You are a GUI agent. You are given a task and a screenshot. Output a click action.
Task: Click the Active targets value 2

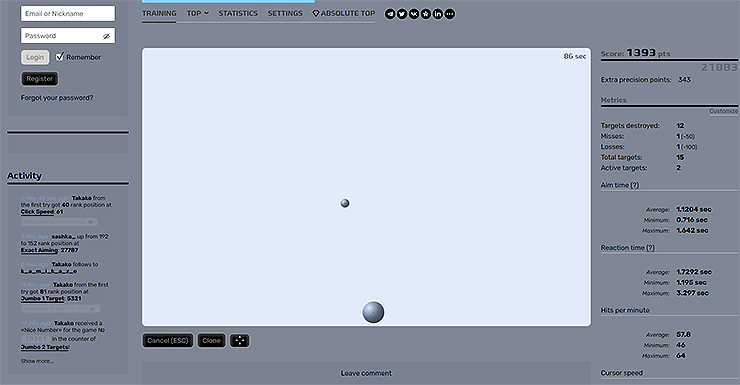click(679, 167)
